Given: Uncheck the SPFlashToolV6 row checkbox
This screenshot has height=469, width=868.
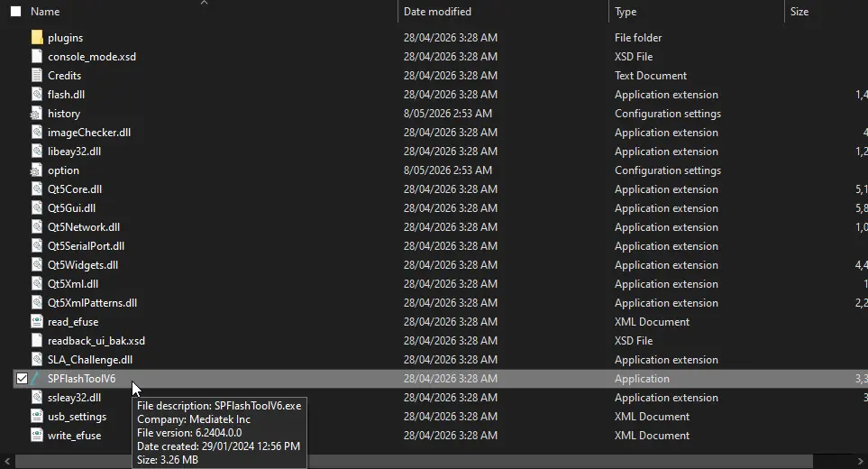Looking at the screenshot, I should [22, 379].
